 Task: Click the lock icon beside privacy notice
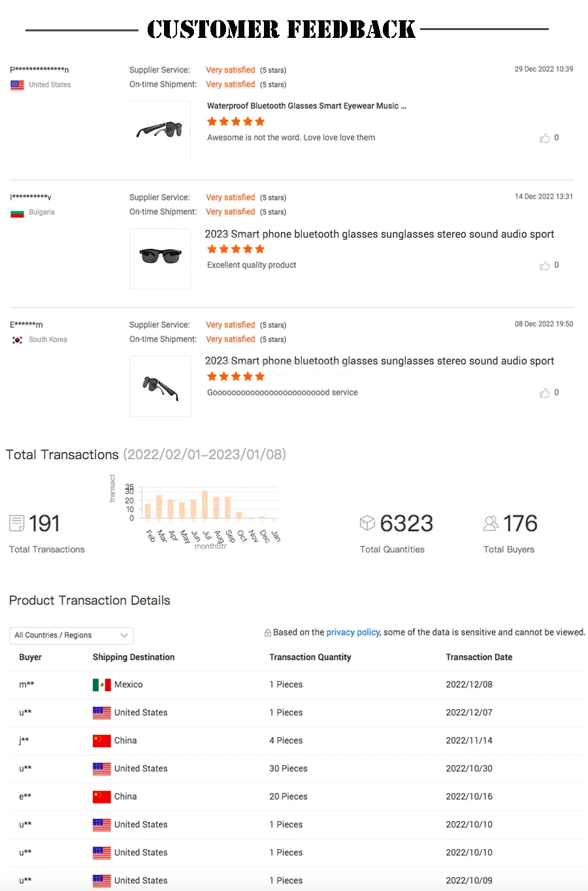click(268, 633)
